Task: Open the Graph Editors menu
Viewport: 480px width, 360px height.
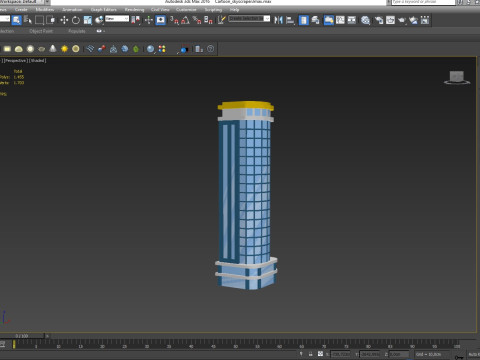Action: (104, 9)
